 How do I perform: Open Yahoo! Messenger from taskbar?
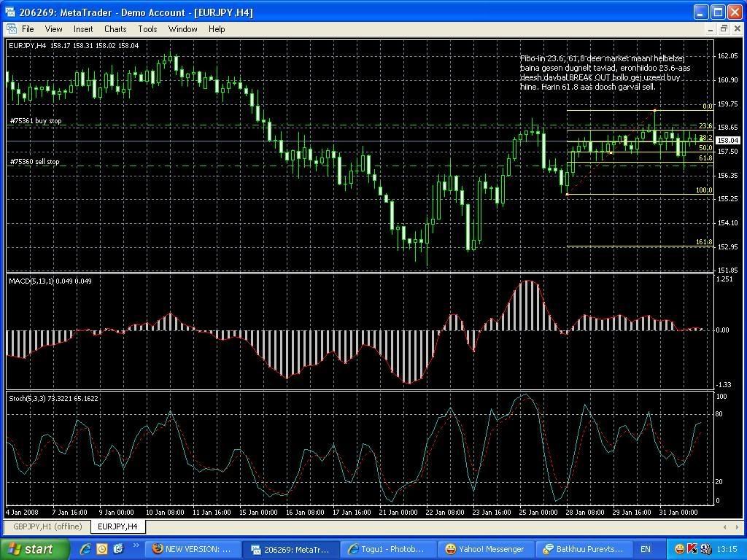[x=485, y=549]
